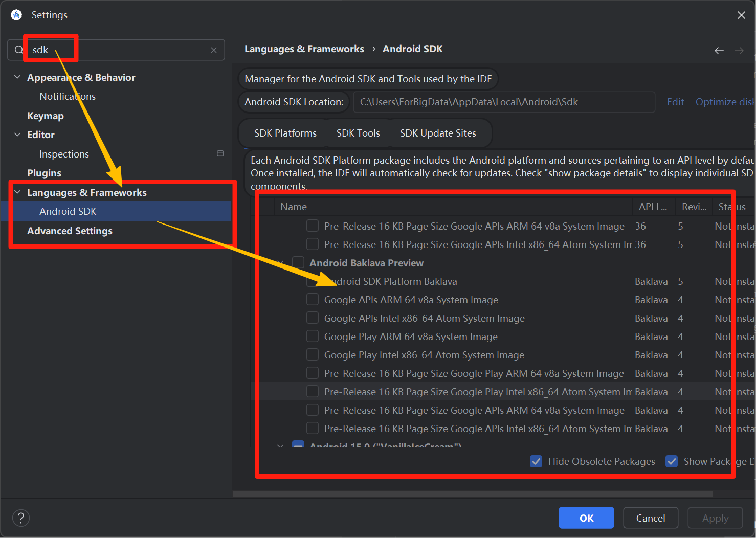The image size is (756, 538).
Task: Collapse the Appearance & Behavior section
Action: [x=17, y=77]
